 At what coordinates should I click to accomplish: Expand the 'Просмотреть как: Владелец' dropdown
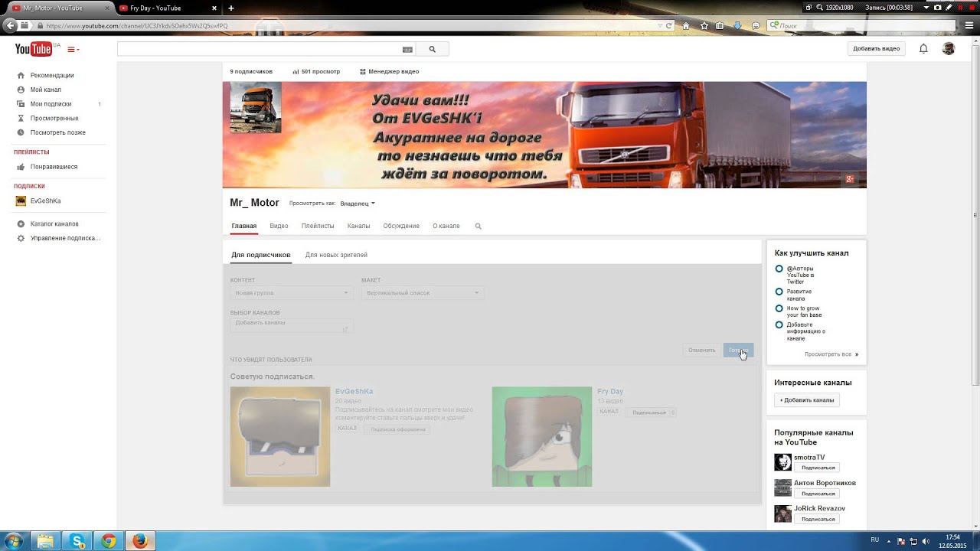(x=357, y=204)
